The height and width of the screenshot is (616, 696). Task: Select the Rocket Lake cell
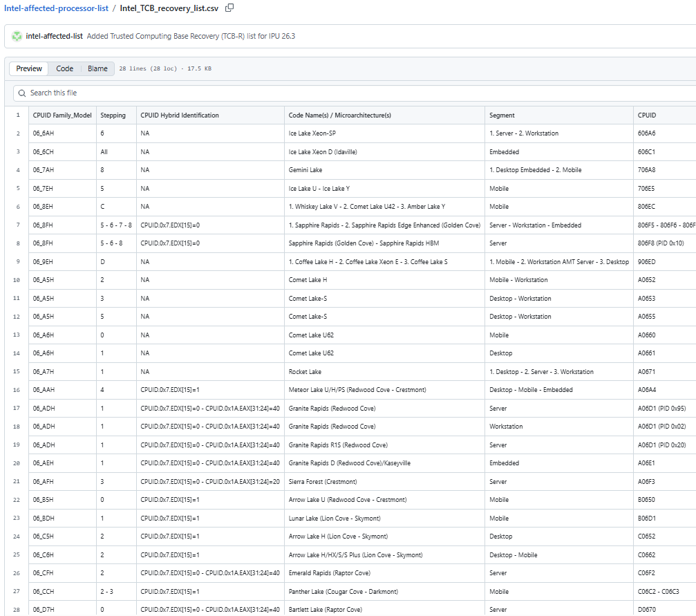click(384, 372)
